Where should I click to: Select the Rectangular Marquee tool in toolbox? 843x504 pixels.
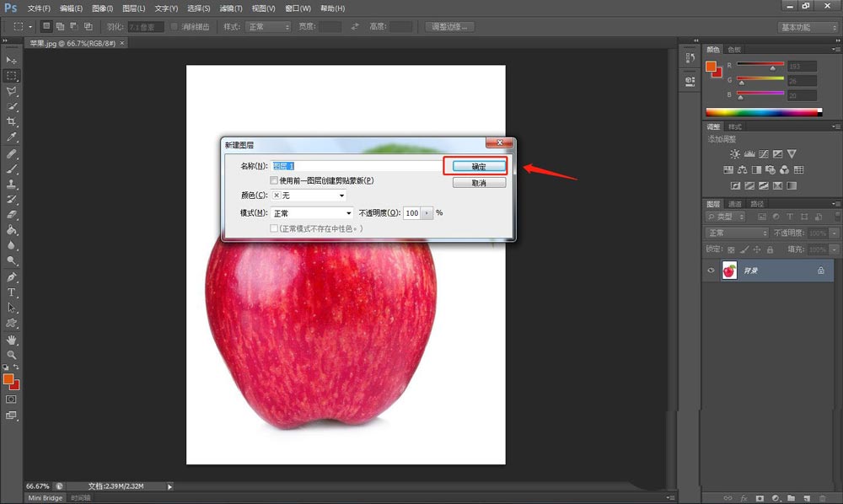coord(11,76)
